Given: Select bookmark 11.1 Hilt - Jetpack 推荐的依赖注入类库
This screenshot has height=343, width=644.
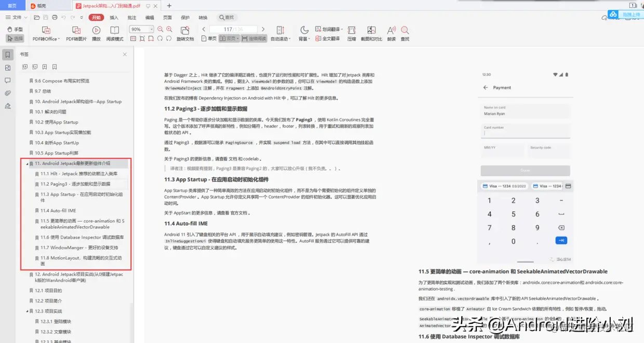Looking at the screenshot, I should coord(79,174).
